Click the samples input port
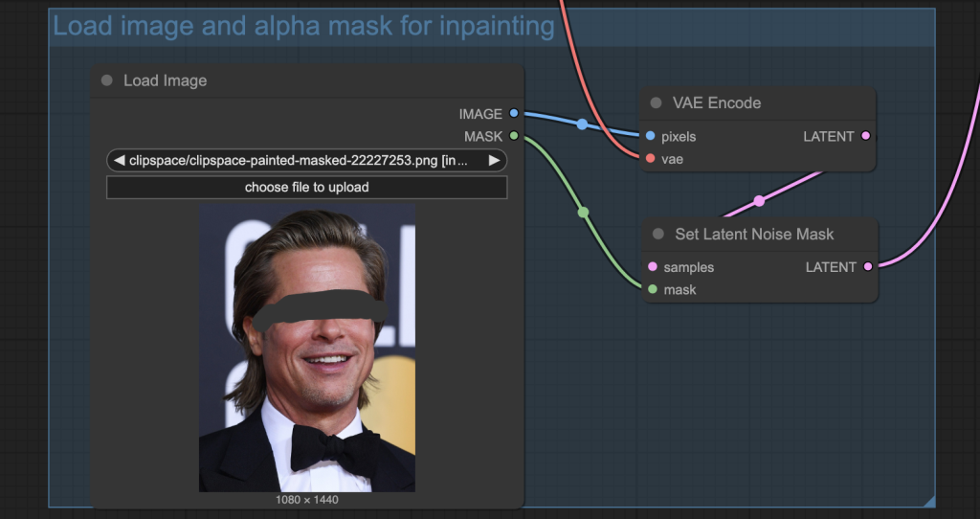The width and height of the screenshot is (980, 519). [653, 267]
